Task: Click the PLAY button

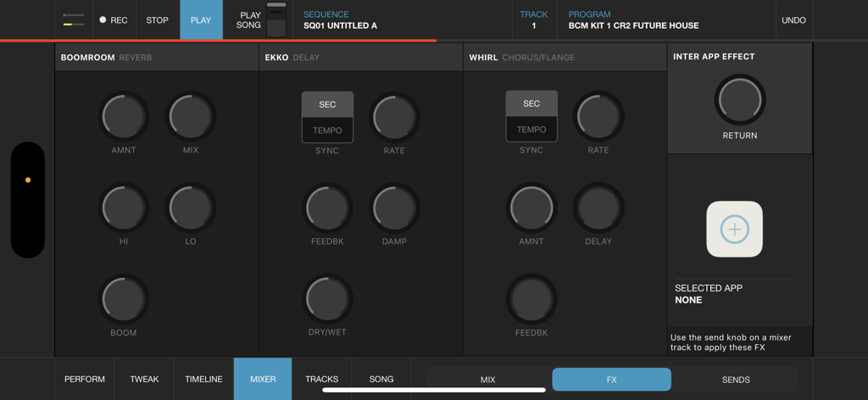Action: tap(201, 20)
